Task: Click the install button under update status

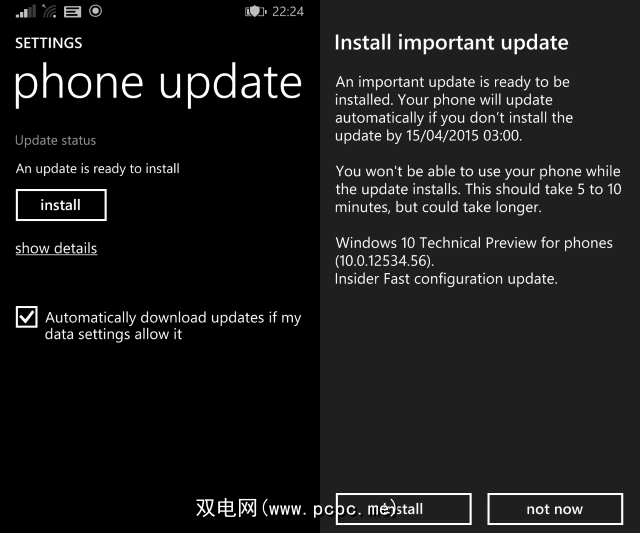Action: pos(61,205)
